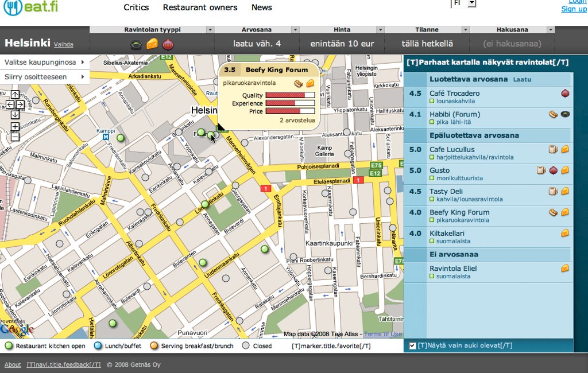
Task: Open the FI language selector
Action: [x=465, y=3]
